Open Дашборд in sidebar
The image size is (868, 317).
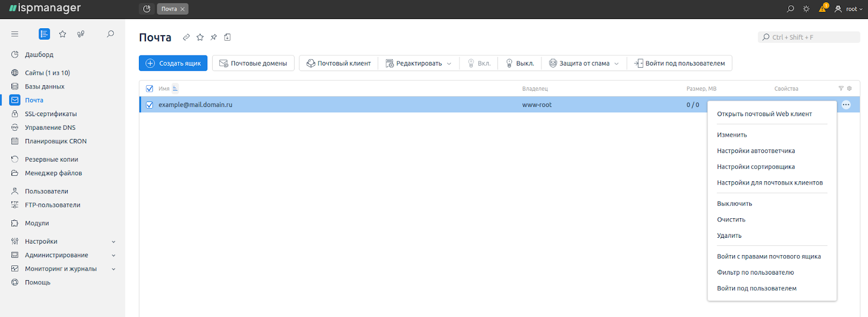coord(39,54)
